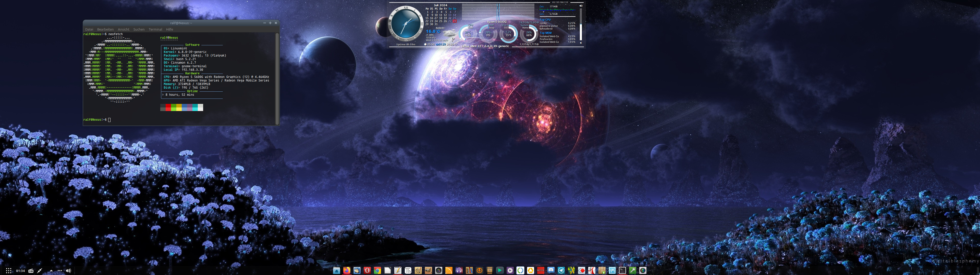Open Thunderbird mail in the dock
980x275 pixels.
357,270
